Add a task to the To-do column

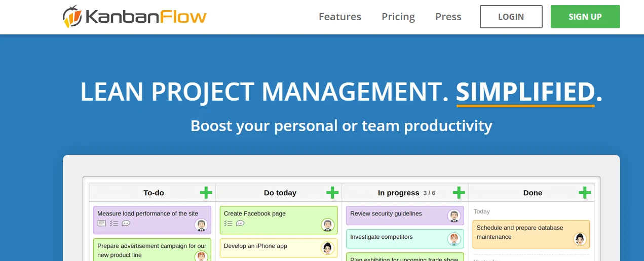[x=206, y=193]
